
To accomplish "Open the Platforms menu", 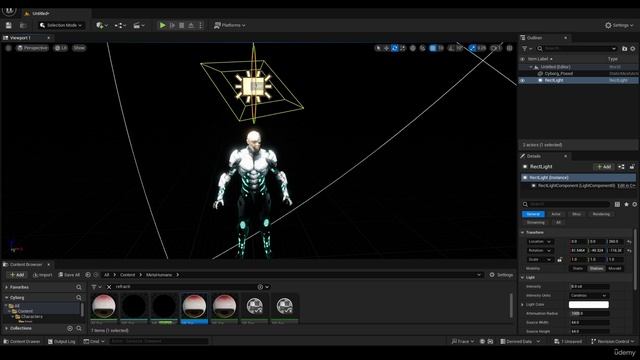I will [x=230, y=25].
